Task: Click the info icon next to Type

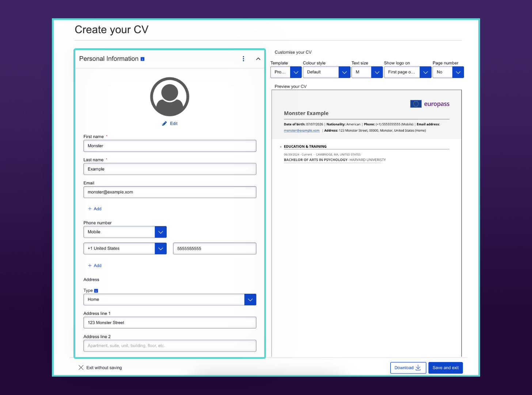Action: point(96,291)
